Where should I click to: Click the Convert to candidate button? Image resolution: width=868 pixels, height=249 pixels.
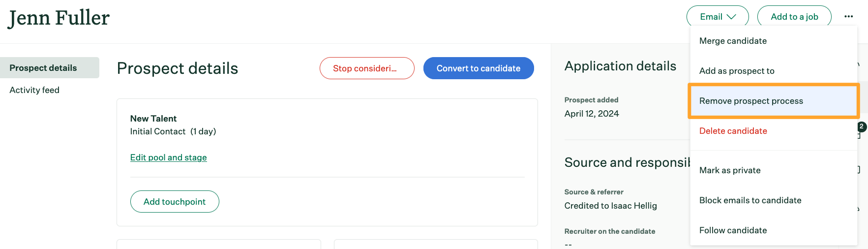(x=479, y=68)
